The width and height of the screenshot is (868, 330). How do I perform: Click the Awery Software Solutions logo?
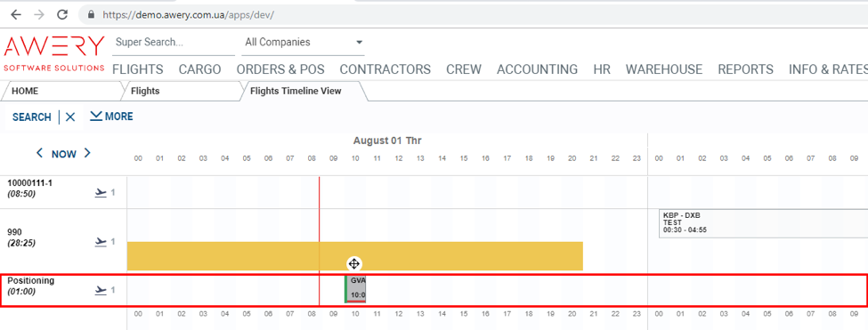click(53, 53)
